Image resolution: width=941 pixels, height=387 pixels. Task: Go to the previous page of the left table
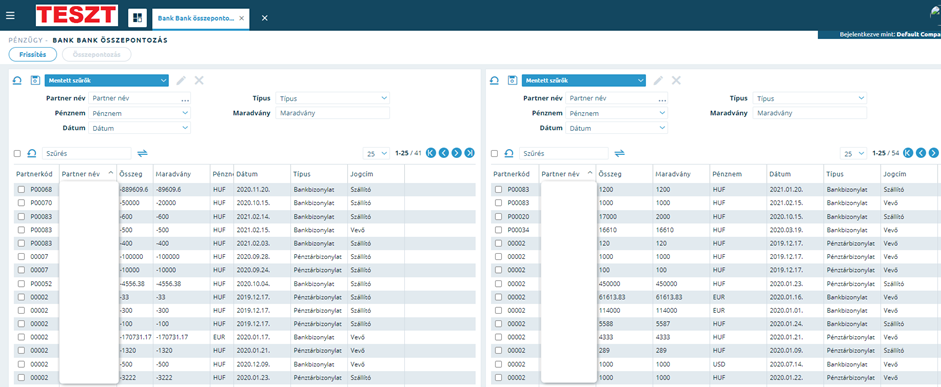coord(444,153)
